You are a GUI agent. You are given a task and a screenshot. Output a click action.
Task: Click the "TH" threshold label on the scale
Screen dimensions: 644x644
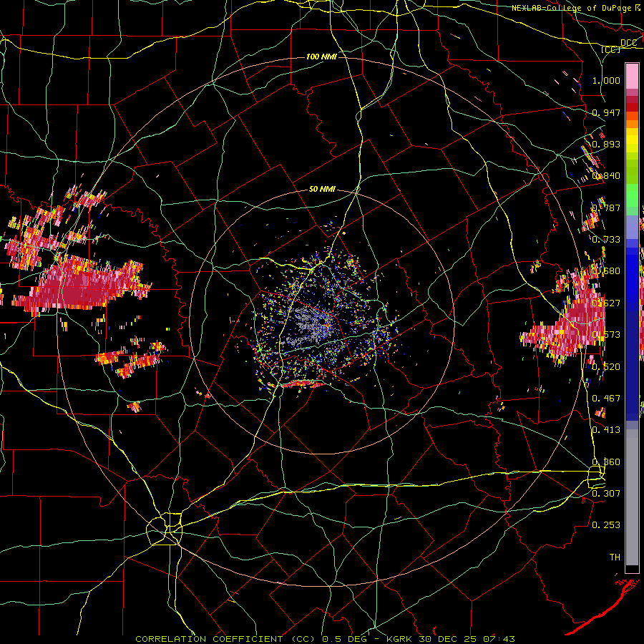tap(615, 557)
